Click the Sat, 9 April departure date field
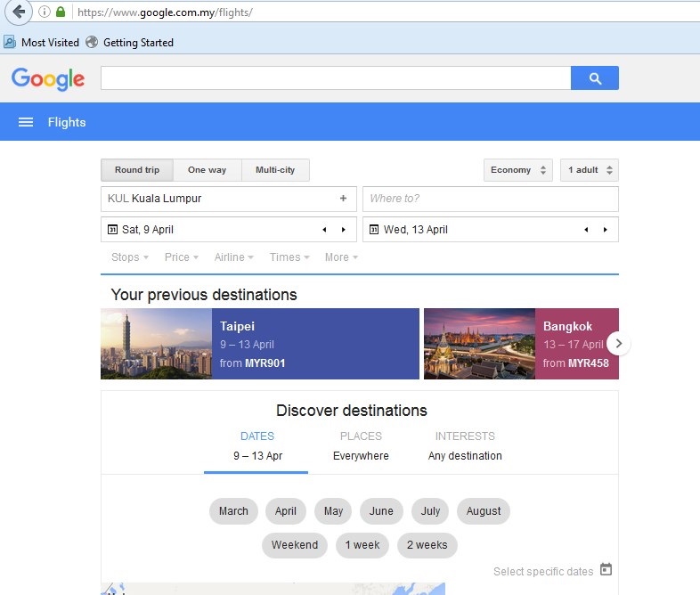The image size is (700, 595). (229, 230)
